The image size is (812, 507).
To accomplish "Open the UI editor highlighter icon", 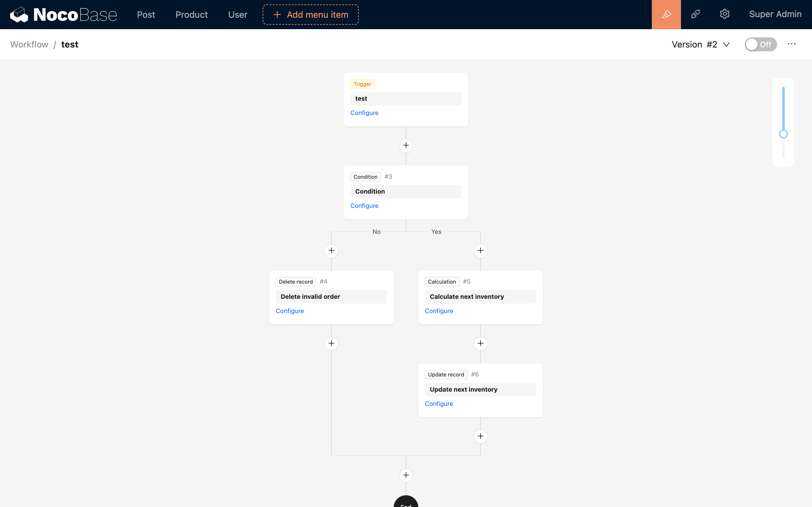I will point(666,15).
